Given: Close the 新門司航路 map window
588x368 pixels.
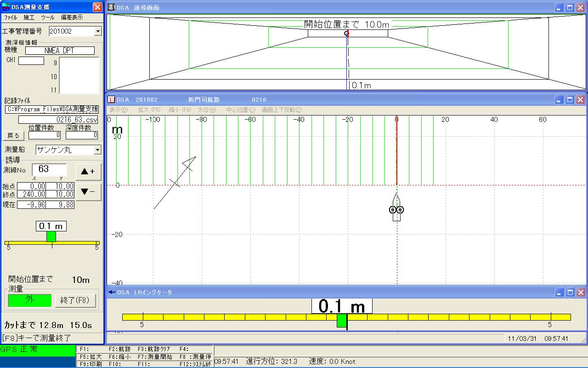Looking at the screenshot, I should click(581, 100).
